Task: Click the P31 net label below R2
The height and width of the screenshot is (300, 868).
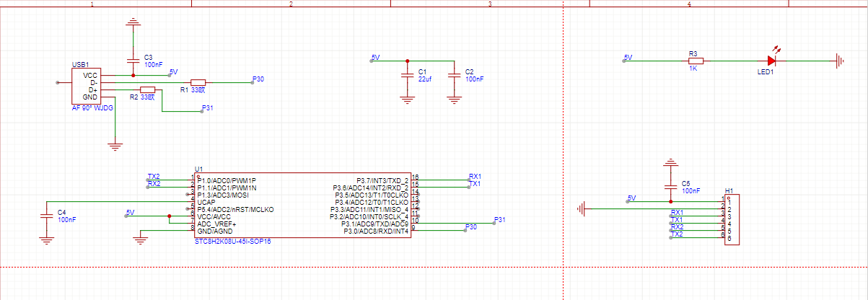Action: [208, 108]
